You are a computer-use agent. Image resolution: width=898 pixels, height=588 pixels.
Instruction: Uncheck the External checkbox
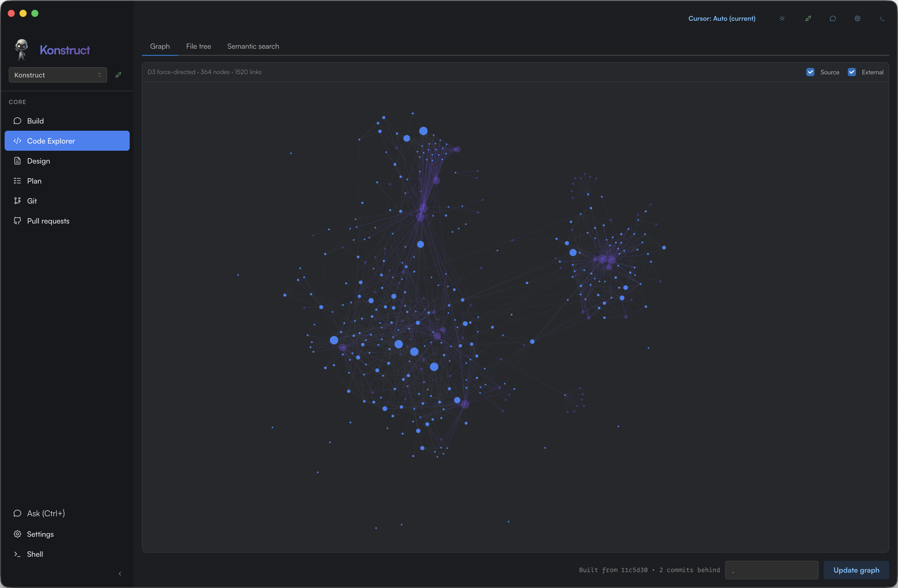[x=852, y=72]
